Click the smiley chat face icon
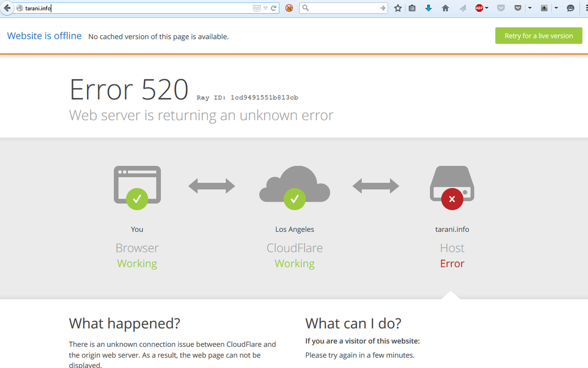The height and width of the screenshot is (368, 588). tap(570, 8)
